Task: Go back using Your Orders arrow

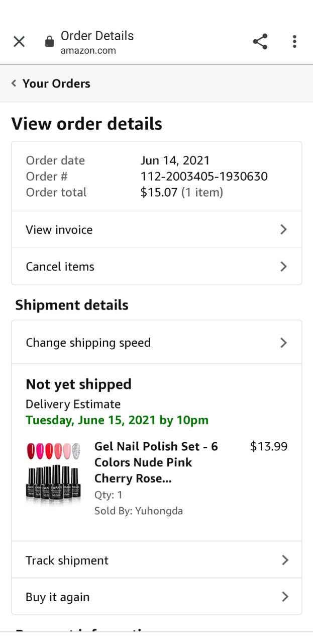Action: pos(14,84)
